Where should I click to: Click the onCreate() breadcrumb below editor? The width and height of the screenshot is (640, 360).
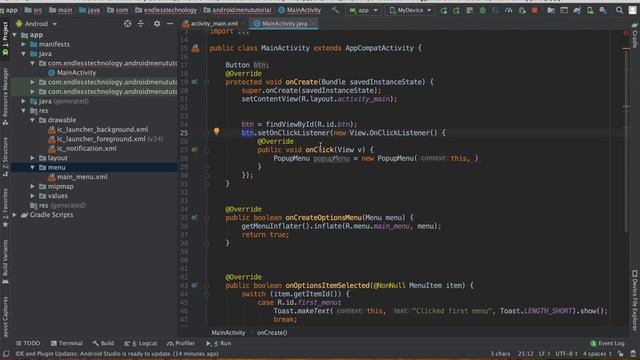coord(272,333)
